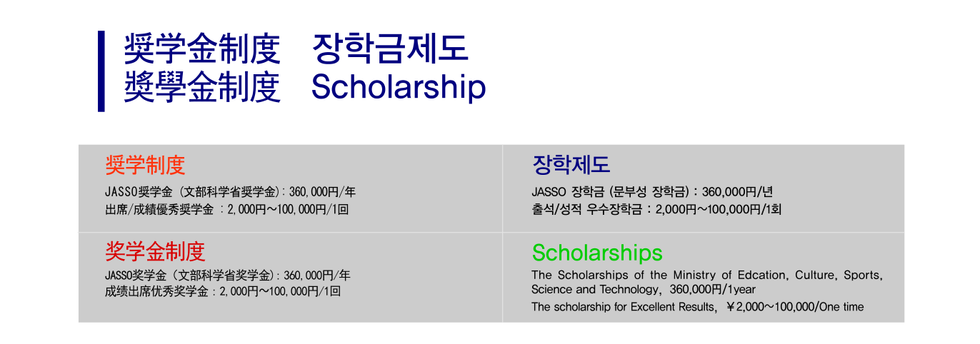Click the JASSO 장학금 (문부성 장학금) line
The width and height of the screenshot is (980, 344).
click(x=652, y=192)
